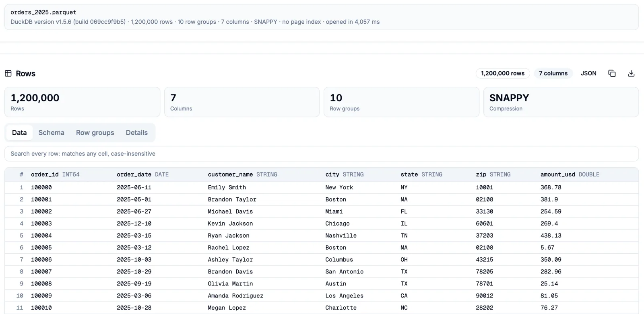Image resolution: width=644 pixels, height=314 pixels.
Task: Click the state column header
Action: click(x=421, y=174)
